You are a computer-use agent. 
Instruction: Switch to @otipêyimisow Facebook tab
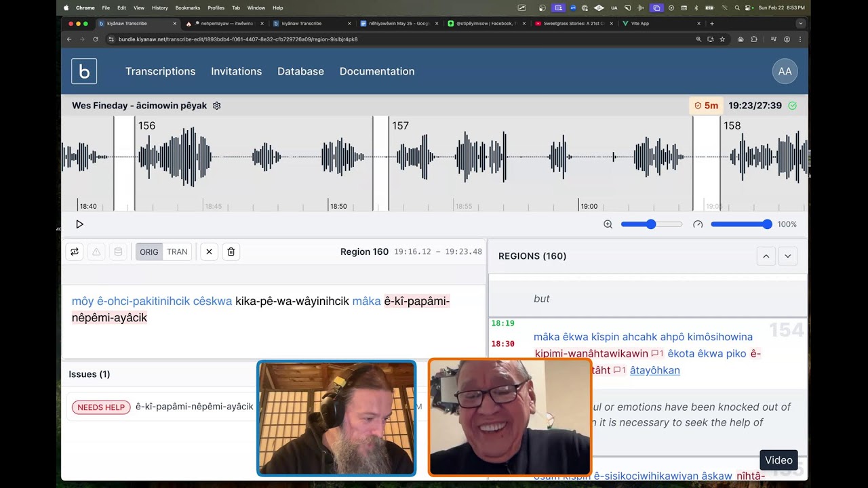click(486, 23)
